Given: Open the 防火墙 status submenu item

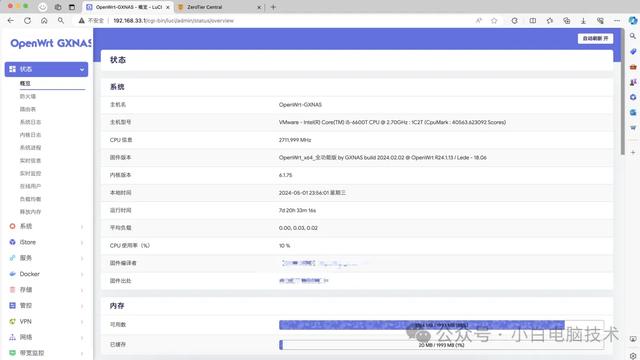Looking at the screenshot, I should [28, 96].
